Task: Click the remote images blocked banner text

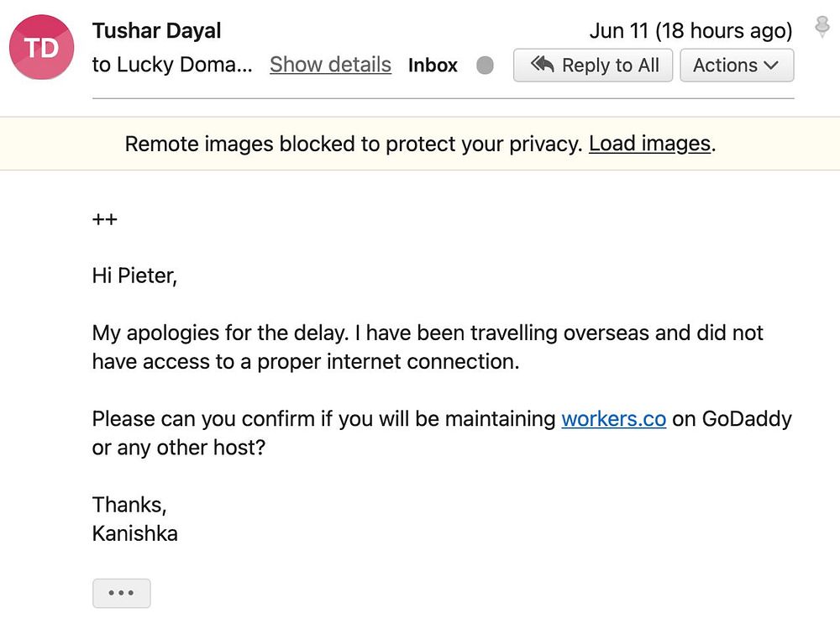Action: pos(353,144)
